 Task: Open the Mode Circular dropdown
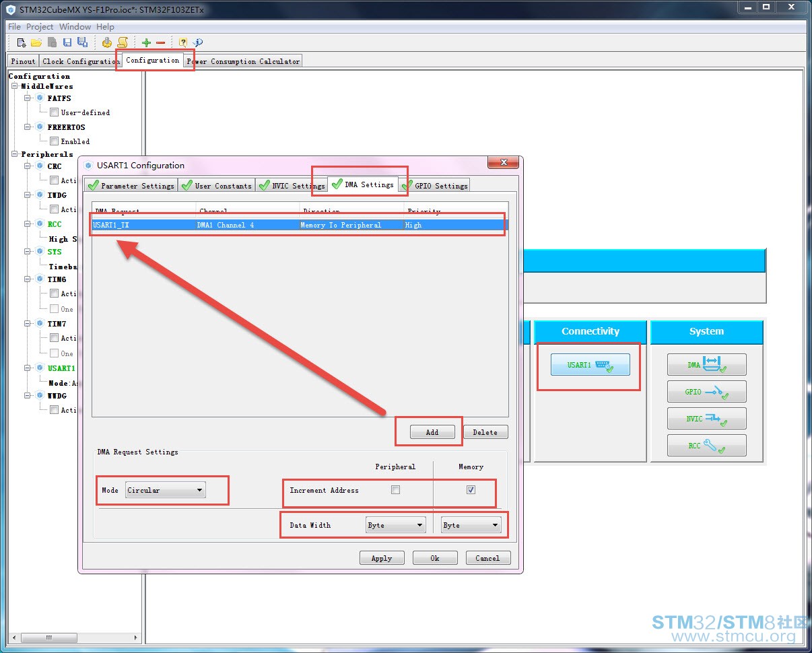(x=166, y=490)
